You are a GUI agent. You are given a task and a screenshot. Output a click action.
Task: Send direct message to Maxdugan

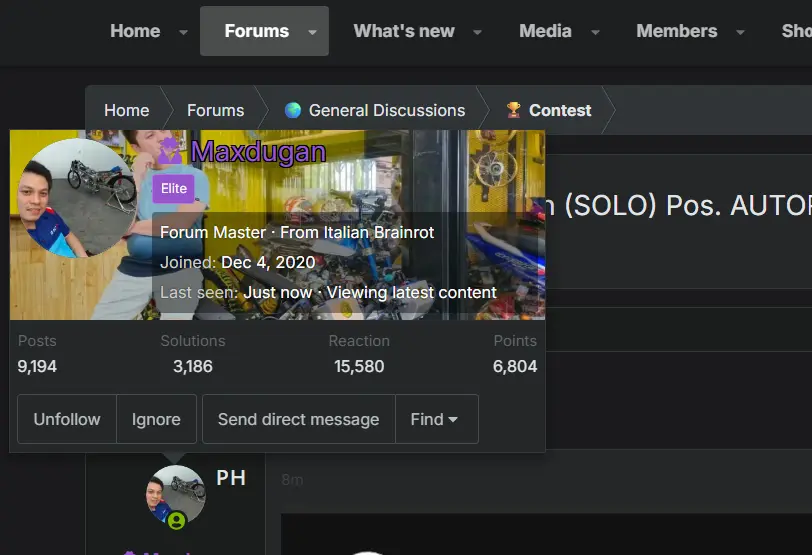tap(299, 419)
